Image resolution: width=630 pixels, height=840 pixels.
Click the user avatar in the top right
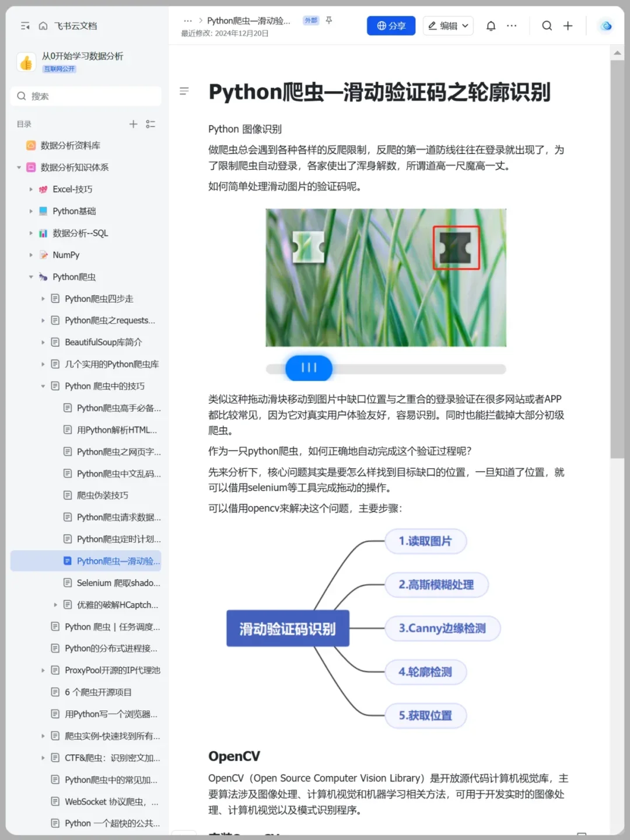click(x=605, y=26)
